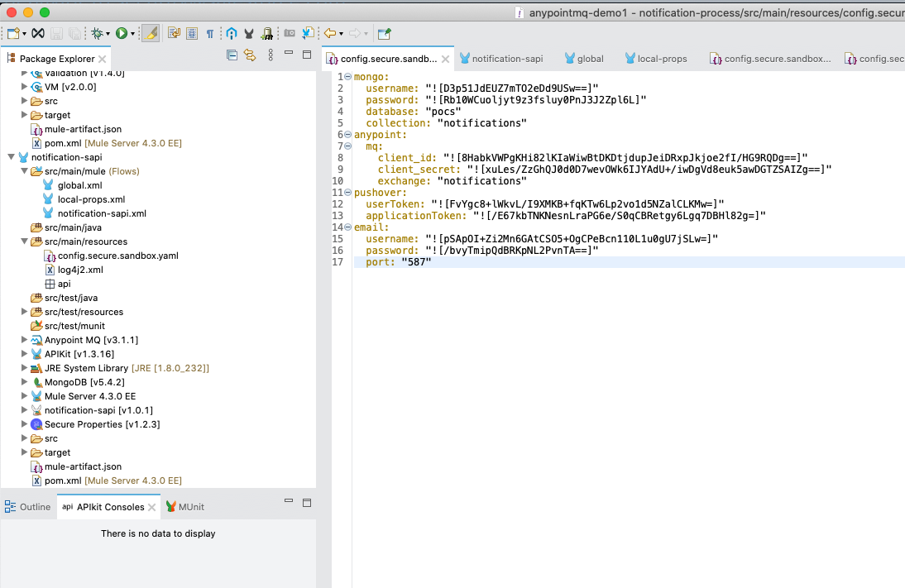Toggle the highlighter mark occurrences button
This screenshot has width=905, height=588.
click(x=150, y=33)
